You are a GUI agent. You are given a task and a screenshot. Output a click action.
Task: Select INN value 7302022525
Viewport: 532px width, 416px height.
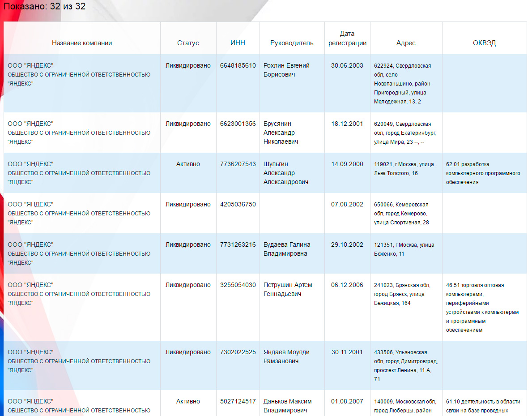pos(238,352)
